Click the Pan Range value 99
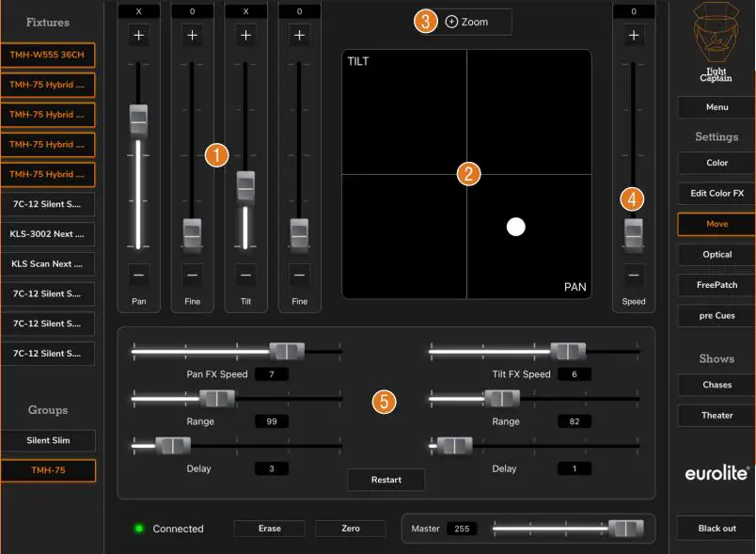 click(x=272, y=421)
